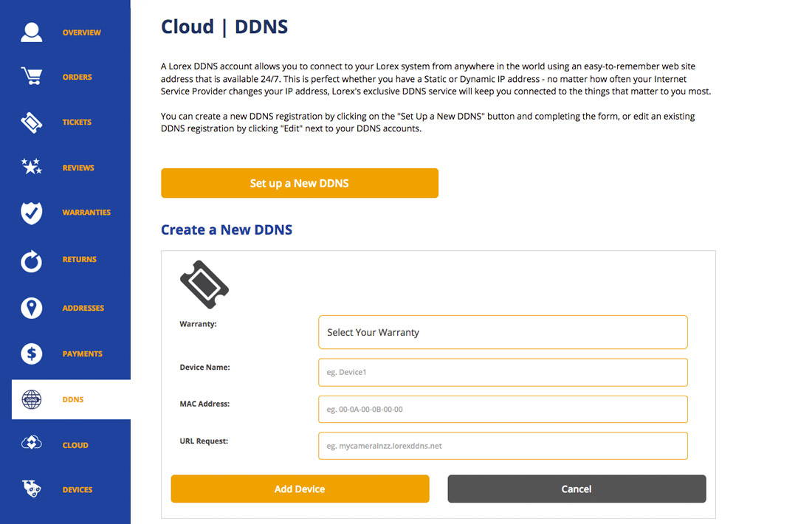
Task: Click the URL Request: field label
Action: coord(204,441)
